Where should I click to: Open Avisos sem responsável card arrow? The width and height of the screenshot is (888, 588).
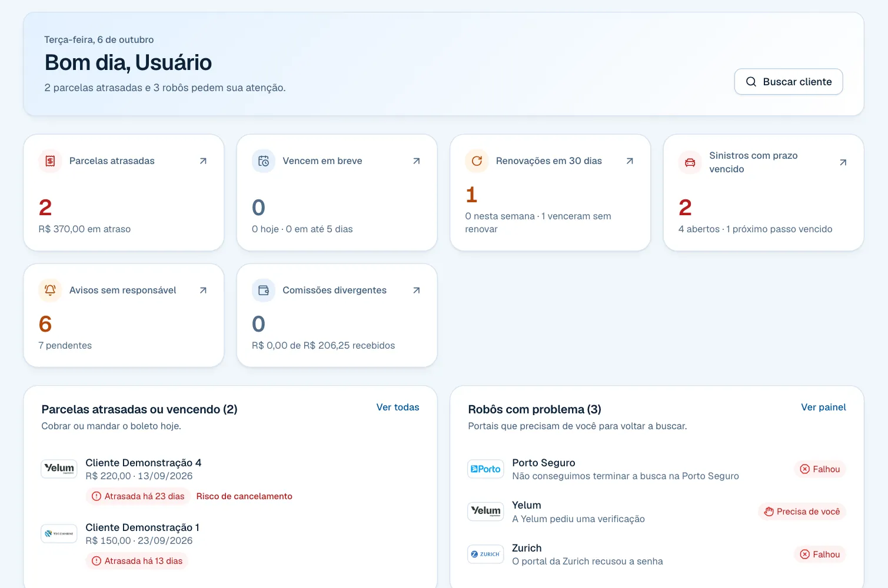[203, 290]
